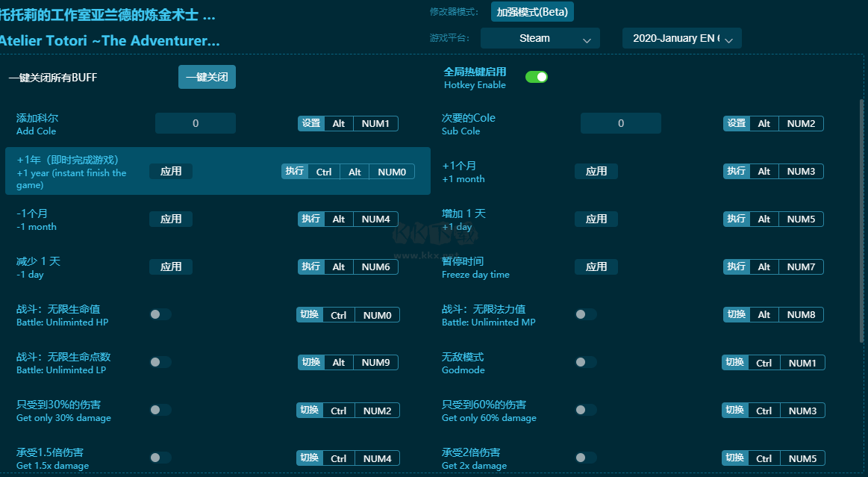The width and height of the screenshot is (868, 477).
Task: Click 切换 hotkey label for 1.5x damage
Action: [310, 458]
